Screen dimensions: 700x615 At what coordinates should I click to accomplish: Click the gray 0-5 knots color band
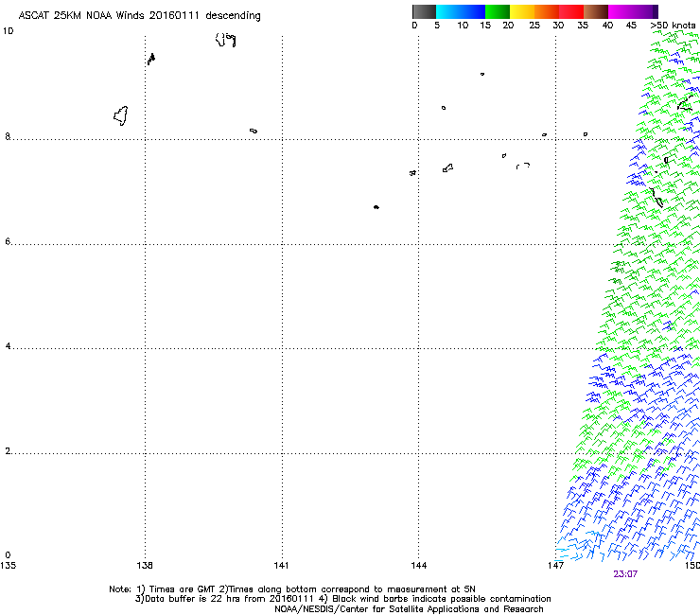424,11
